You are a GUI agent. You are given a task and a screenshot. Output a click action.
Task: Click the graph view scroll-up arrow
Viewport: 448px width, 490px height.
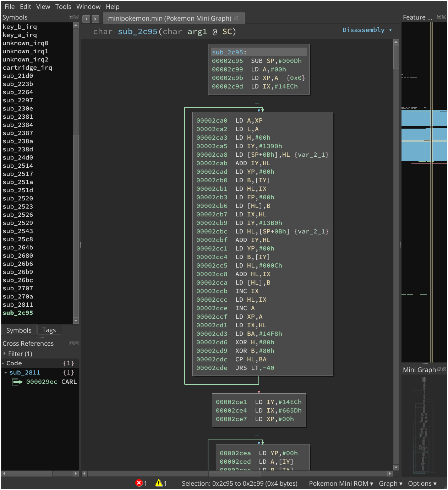click(x=396, y=42)
